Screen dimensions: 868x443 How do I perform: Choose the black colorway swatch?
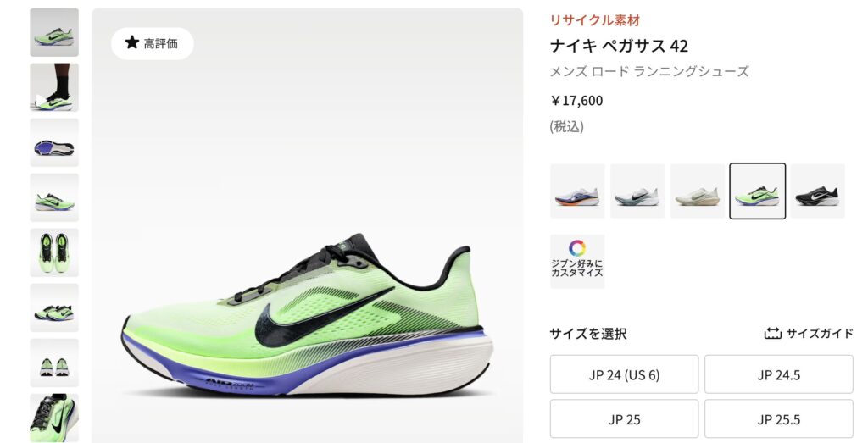point(817,191)
